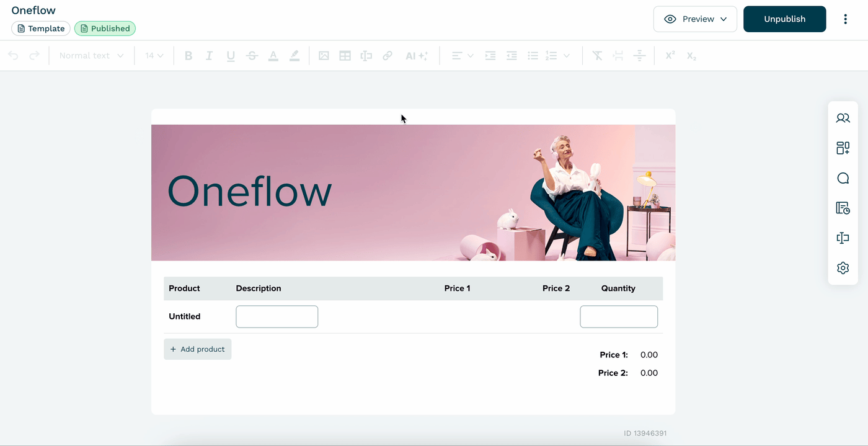
Task: Click the Quantity column header
Action: [618, 288]
